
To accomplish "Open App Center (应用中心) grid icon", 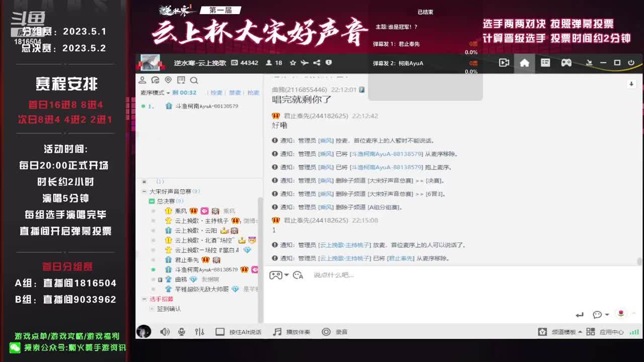I will tap(591, 332).
